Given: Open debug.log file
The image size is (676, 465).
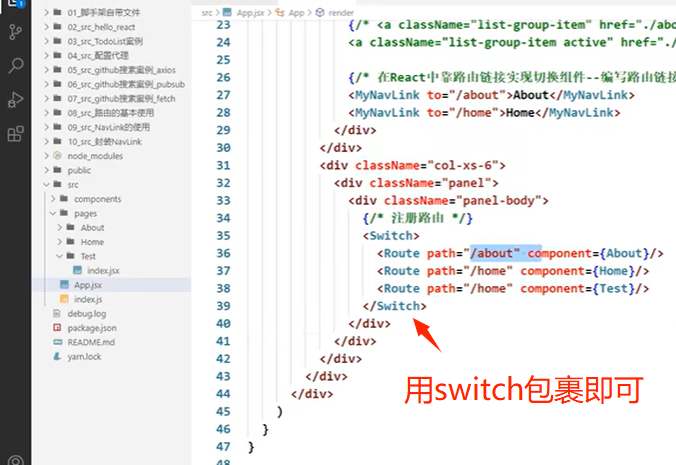Looking at the screenshot, I should (87, 314).
